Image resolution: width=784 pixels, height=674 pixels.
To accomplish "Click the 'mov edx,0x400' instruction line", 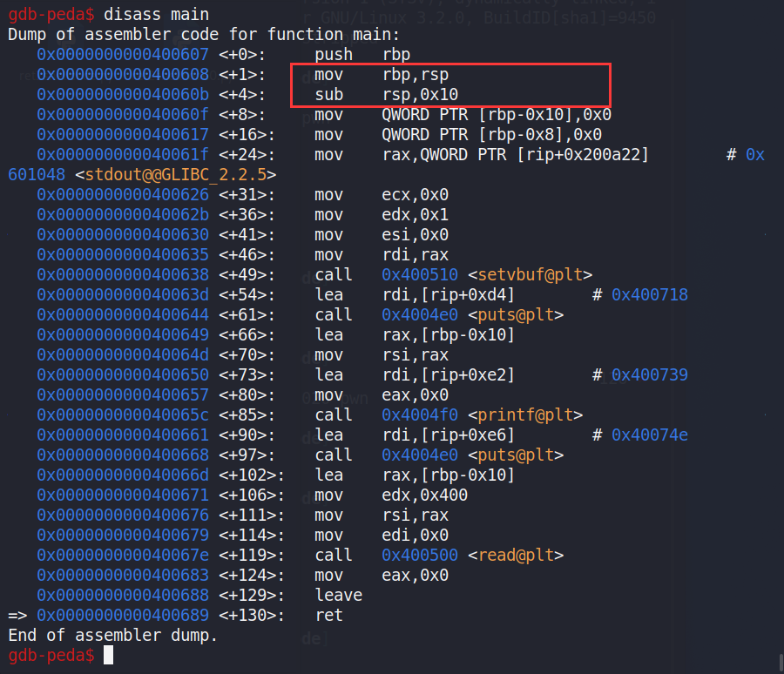I will pos(391,495).
